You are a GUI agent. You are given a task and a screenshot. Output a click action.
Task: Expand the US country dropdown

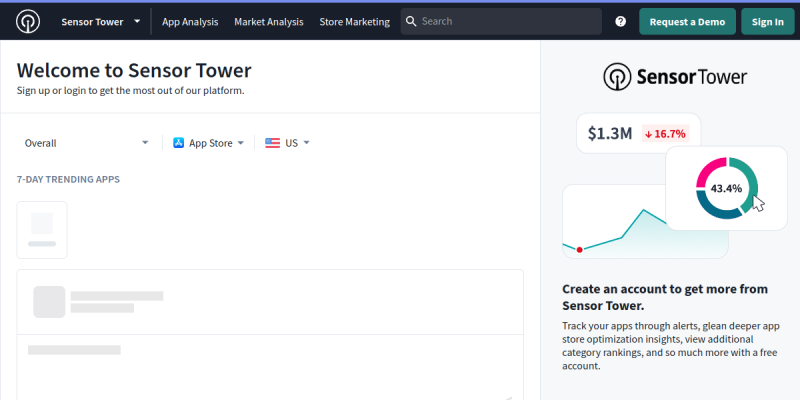tap(287, 143)
